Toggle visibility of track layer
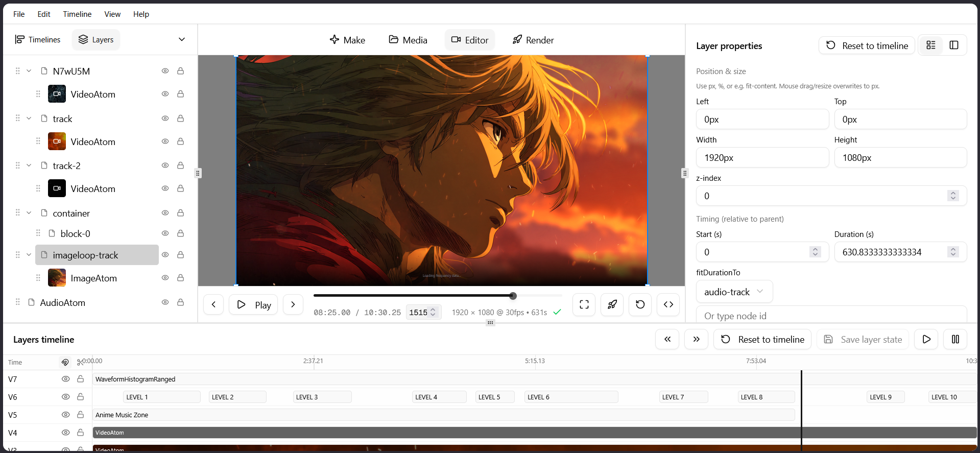The width and height of the screenshot is (980, 453). click(165, 118)
